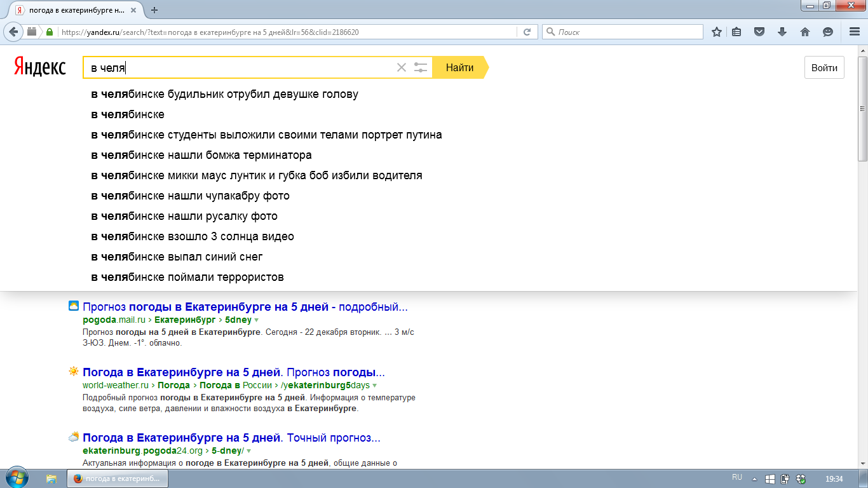Open the downloads arrow icon
Viewport: 868px width, 488px height.
click(x=782, y=32)
